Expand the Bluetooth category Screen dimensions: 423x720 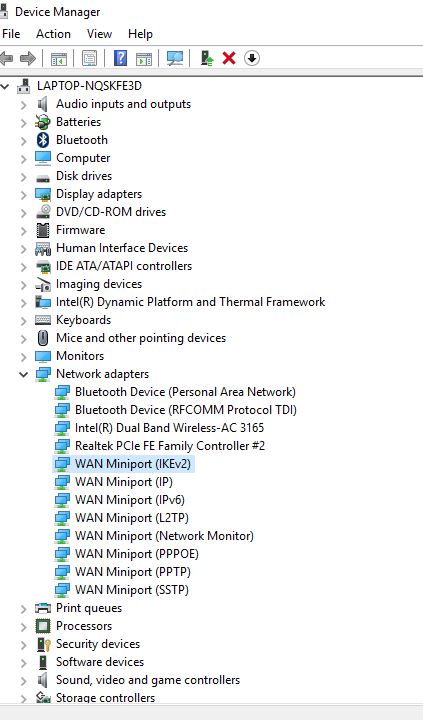[23, 140]
